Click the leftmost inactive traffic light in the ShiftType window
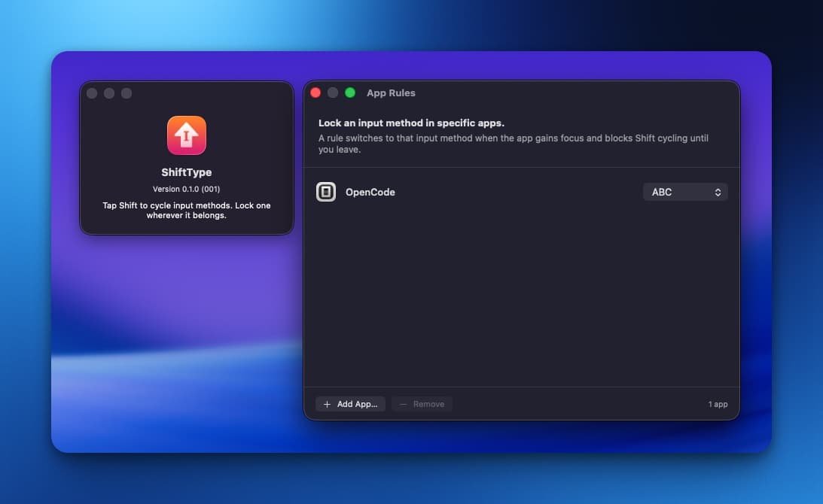This screenshot has height=504, width=823. coord(92,93)
